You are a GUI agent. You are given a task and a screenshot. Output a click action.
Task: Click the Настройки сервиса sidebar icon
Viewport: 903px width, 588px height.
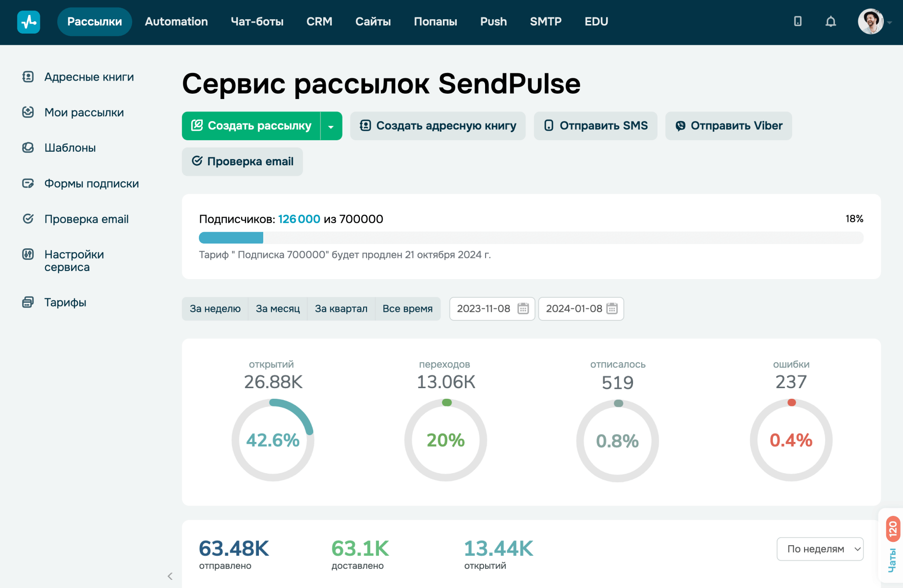click(28, 255)
